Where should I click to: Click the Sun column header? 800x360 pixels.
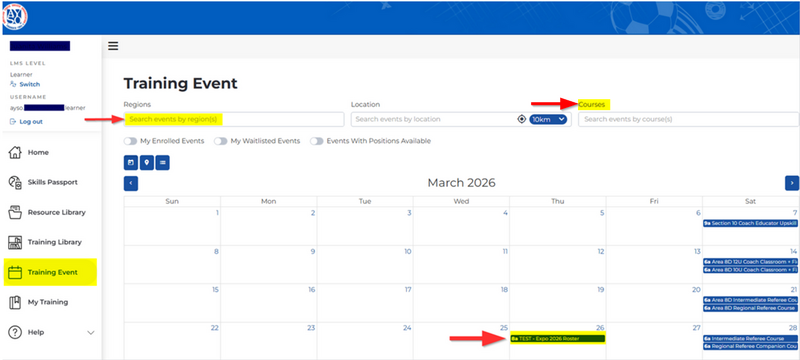(172, 201)
